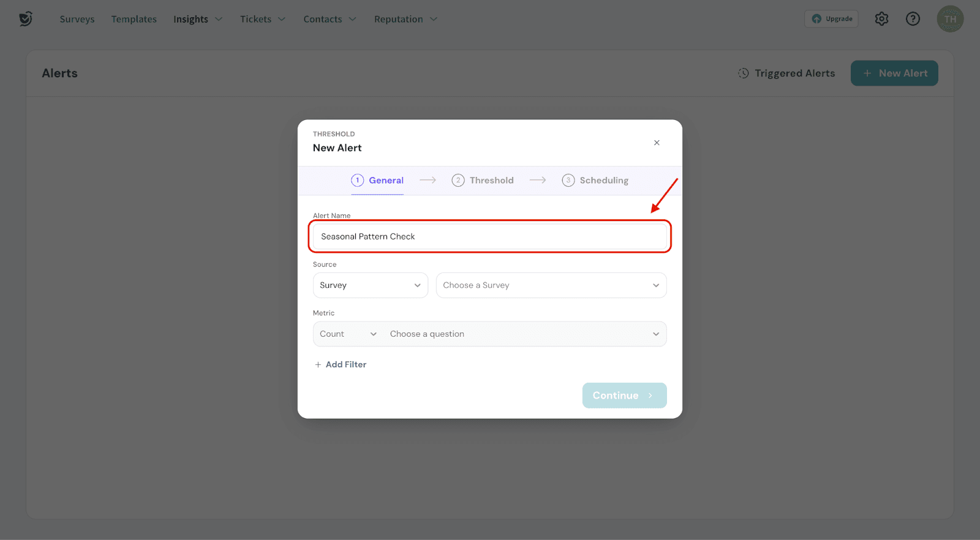Viewport: 980px width, 540px height.
Task: Open the Insights menu
Action: pyautogui.click(x=197, y=19)
